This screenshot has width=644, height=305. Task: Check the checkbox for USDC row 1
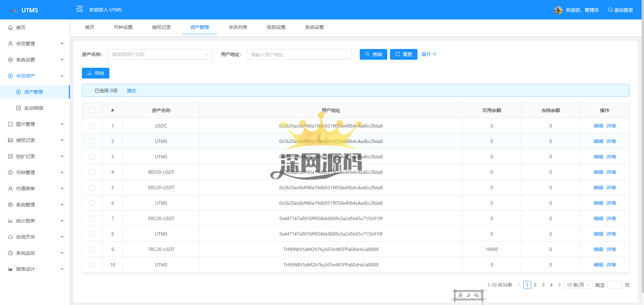pos(92,126)
